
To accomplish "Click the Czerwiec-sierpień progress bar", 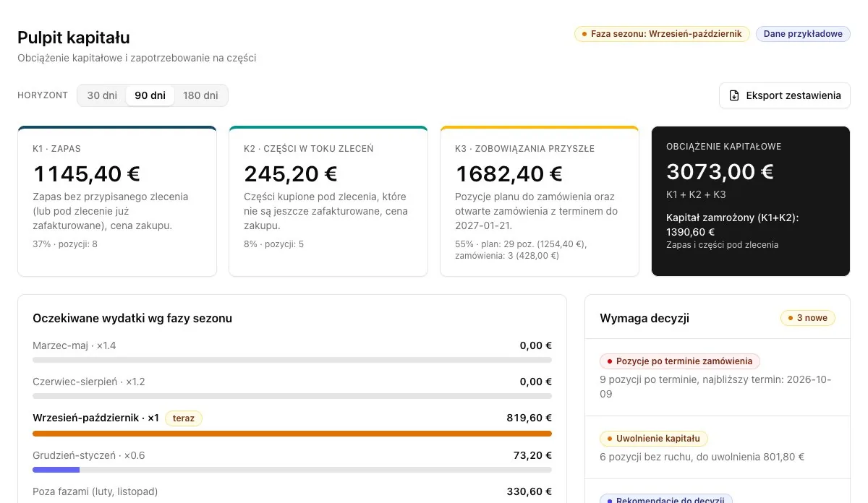I will point(292,395).
